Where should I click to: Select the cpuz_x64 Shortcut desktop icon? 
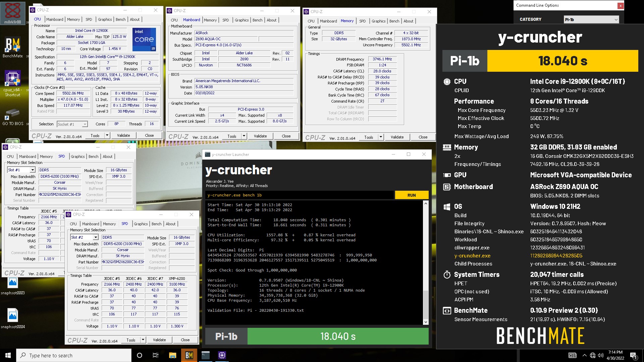pyautogui.click(x=13, y=84)
